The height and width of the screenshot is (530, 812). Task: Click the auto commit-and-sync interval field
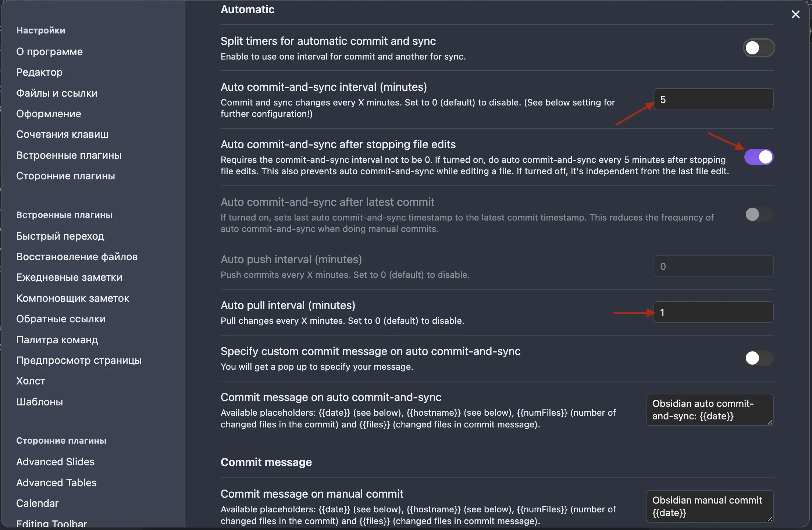713,99
